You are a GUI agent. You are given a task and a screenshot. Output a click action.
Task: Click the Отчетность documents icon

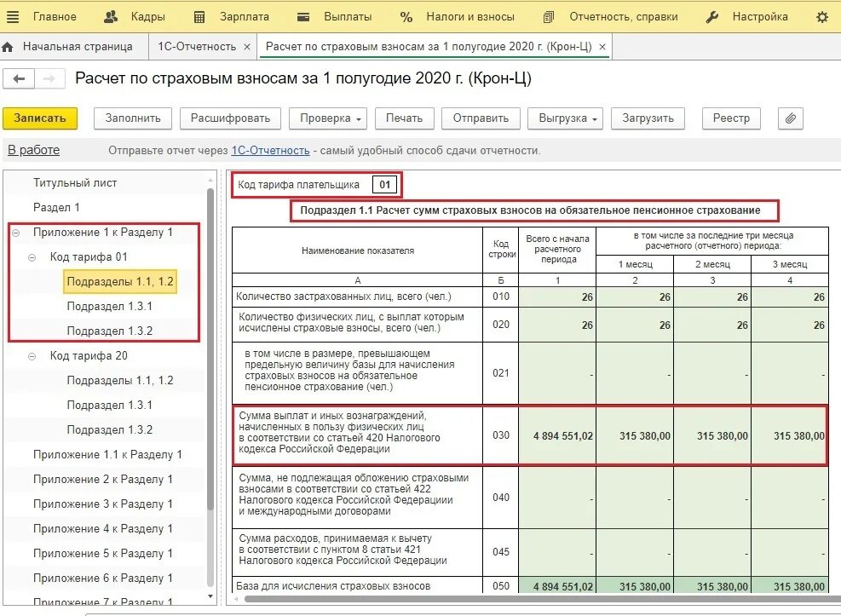[548, 17]
